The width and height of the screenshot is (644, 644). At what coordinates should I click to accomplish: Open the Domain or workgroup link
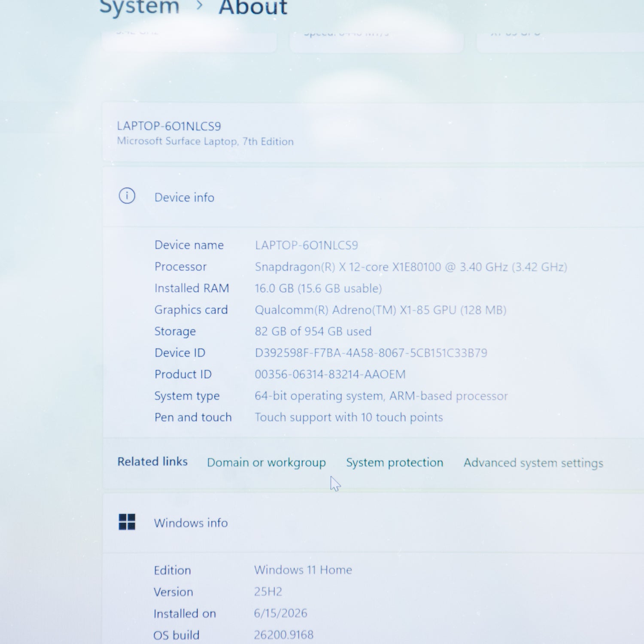tap(266, 462)
